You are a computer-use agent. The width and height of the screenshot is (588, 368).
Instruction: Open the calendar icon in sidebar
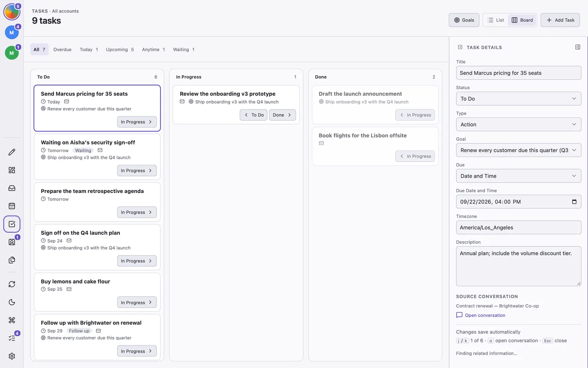tap(12, 206)
